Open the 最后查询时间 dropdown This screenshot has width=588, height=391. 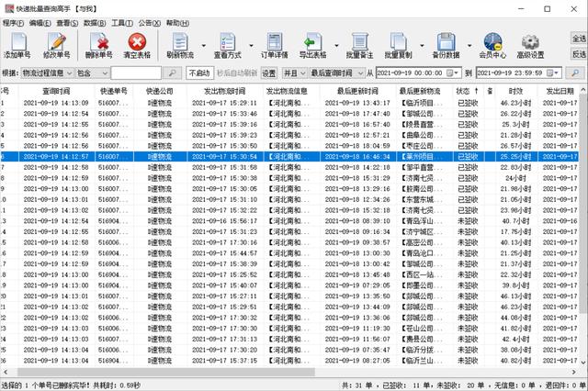tap(337, 73)
